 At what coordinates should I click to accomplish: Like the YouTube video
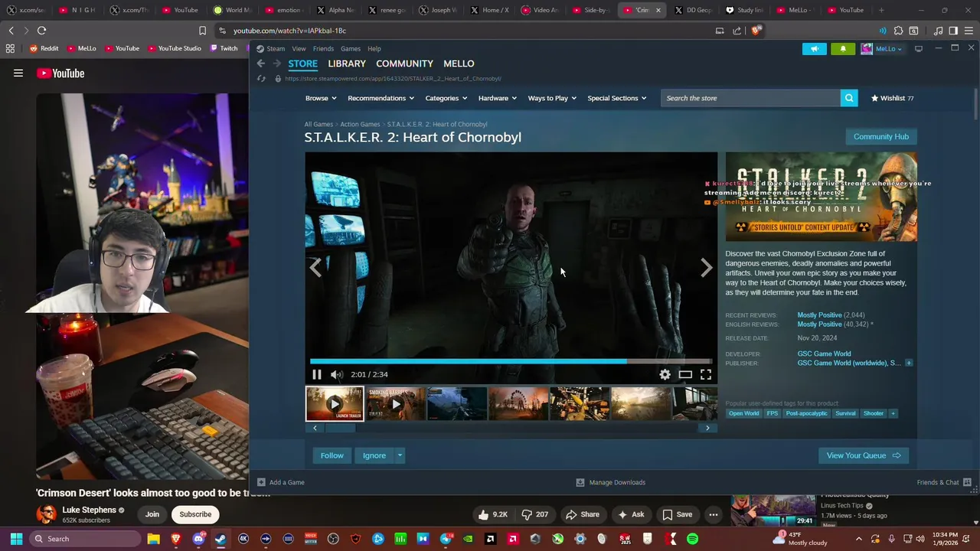pos(492,514)
